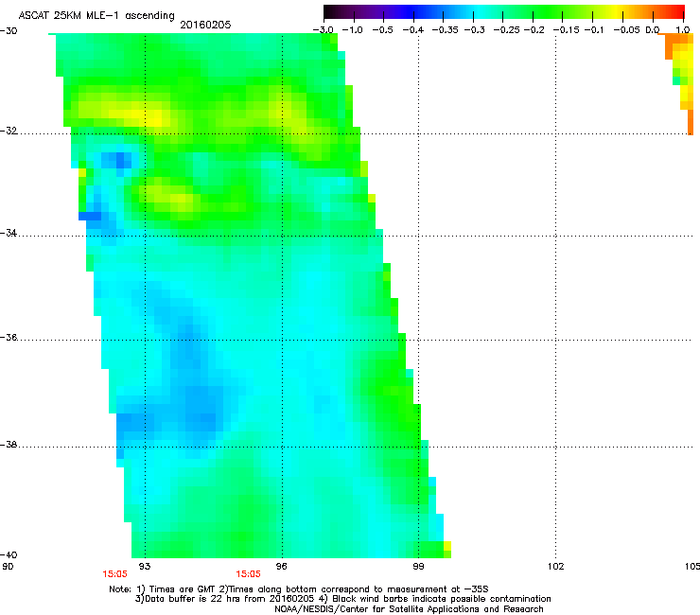
Task: Click the longitude label 102
Action: tap(556, 567)
